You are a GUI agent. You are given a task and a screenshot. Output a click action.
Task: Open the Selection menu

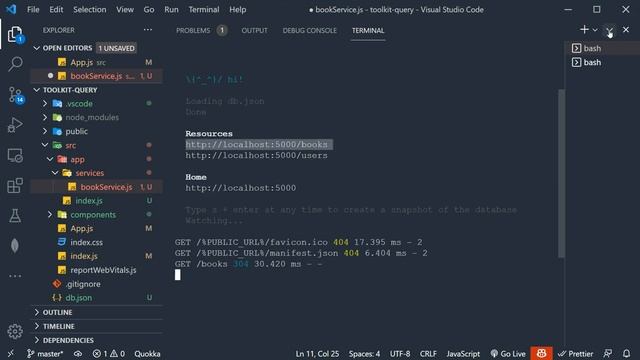(89, 9)
